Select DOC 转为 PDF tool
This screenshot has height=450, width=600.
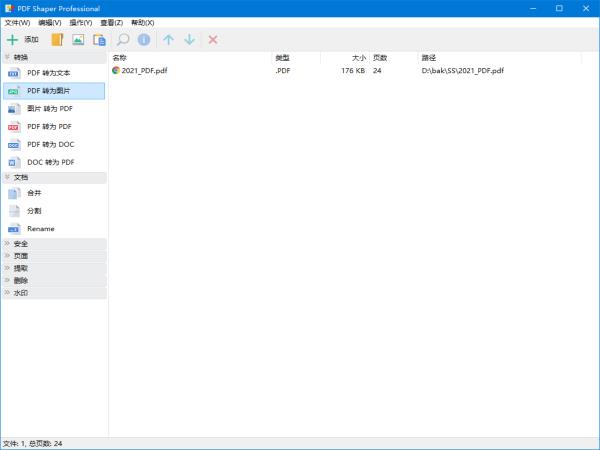tap(54, 162)
